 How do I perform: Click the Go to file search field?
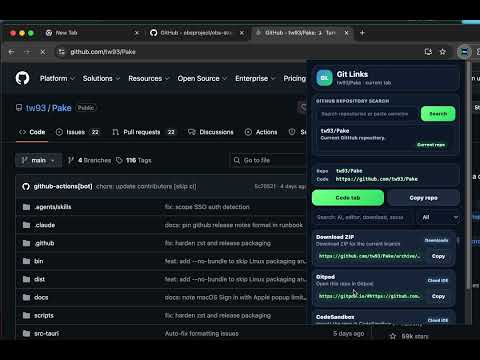pyautogui.click(x=267, y=160)
